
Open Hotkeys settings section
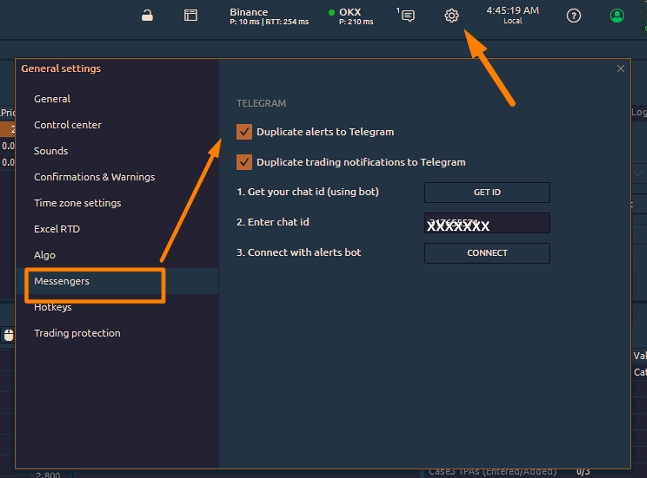(x=54, y=307)
